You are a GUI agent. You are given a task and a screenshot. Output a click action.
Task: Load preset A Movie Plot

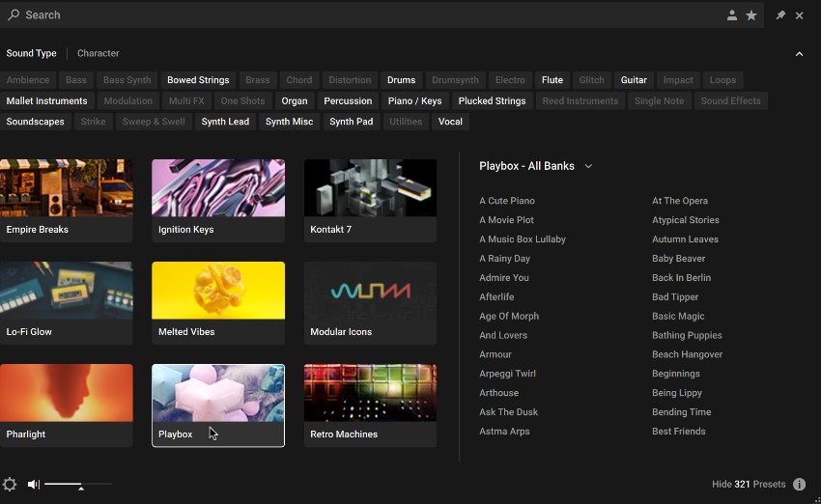point(506,220)
